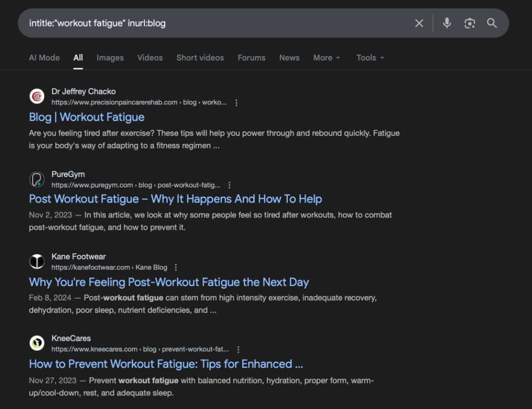
Task: Open "Why You're Feeling Post-Workout Fatigue" link
Action: click(169, 282)
